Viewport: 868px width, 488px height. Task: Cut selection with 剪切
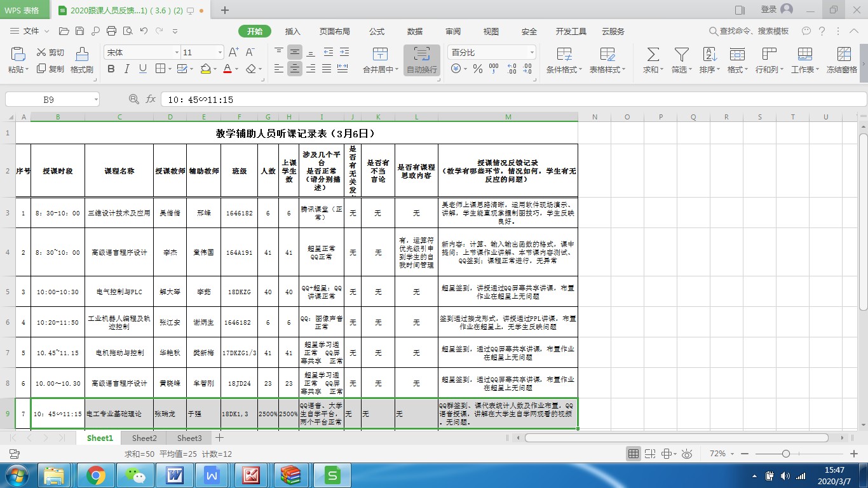(50, 53)
